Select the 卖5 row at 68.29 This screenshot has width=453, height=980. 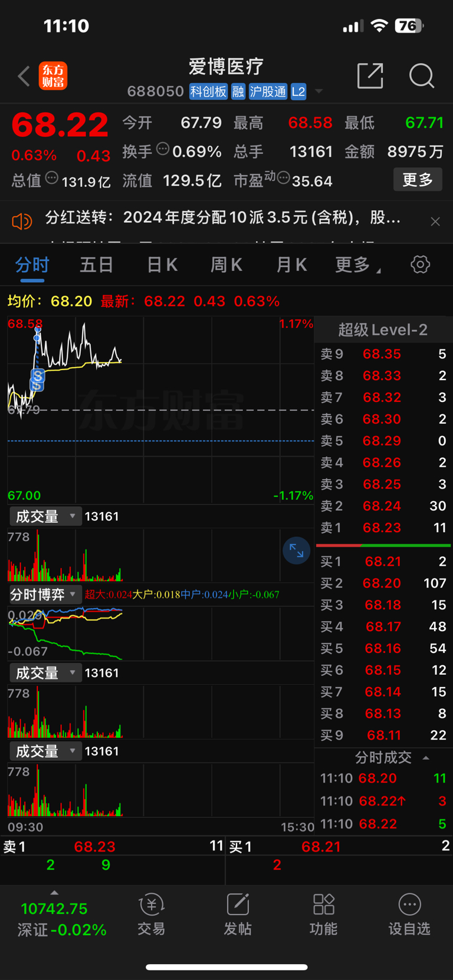(x=383, y=441)
